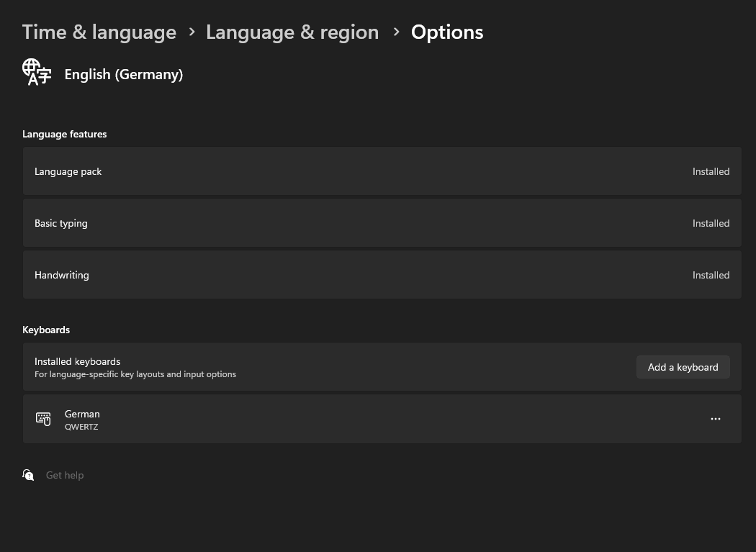Expand the Handwriting row details
Image resolution: width=756 pixels, height=552 pixels.
(382, 274)
